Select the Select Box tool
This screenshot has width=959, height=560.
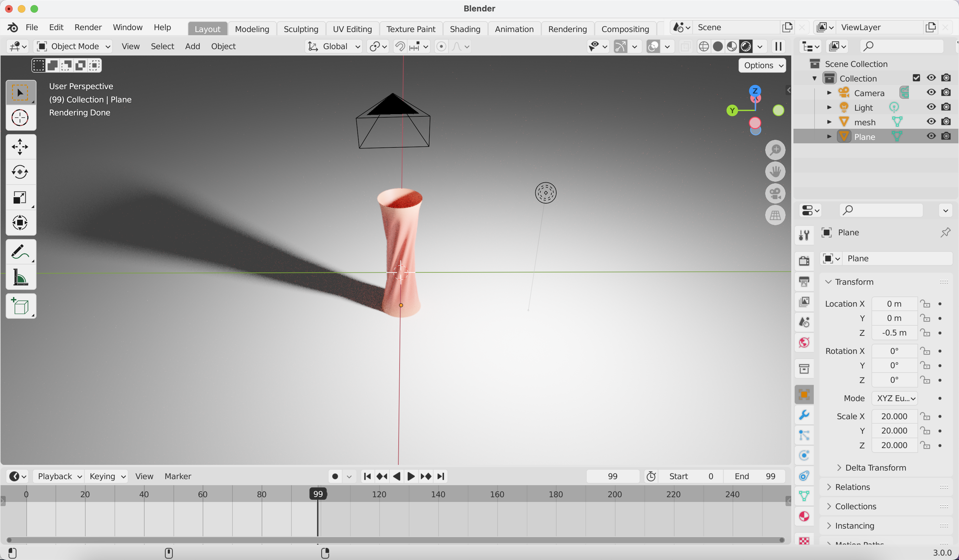point(21,93)
